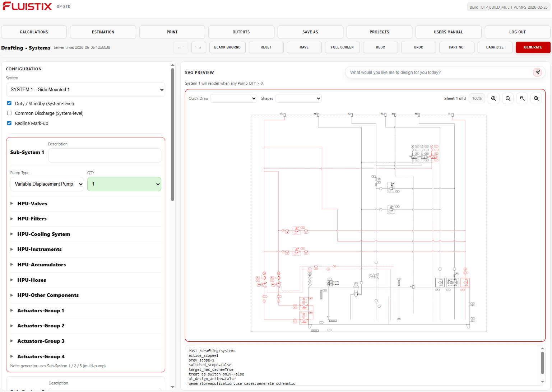Click the Black Bkgrnd button

(x=227, y=47)
